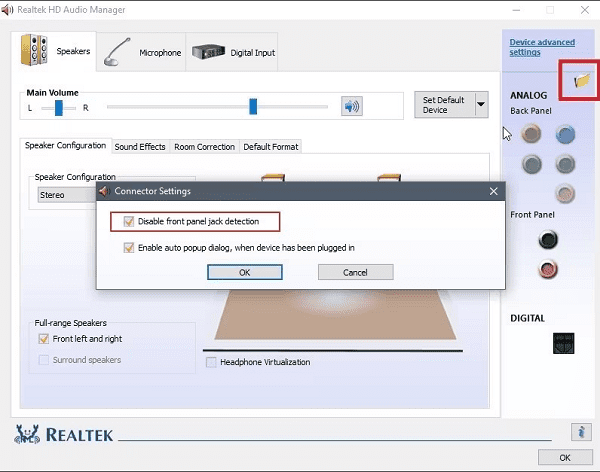Select the black front panel jack
The height and width of the screenshot is (472, 600).
click(548, 239)
